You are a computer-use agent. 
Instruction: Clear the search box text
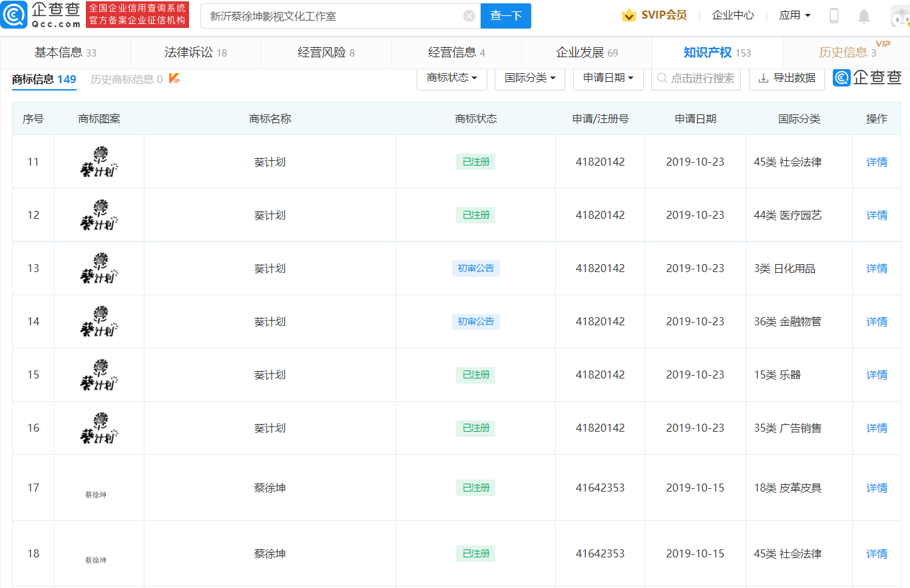[469, 16]
